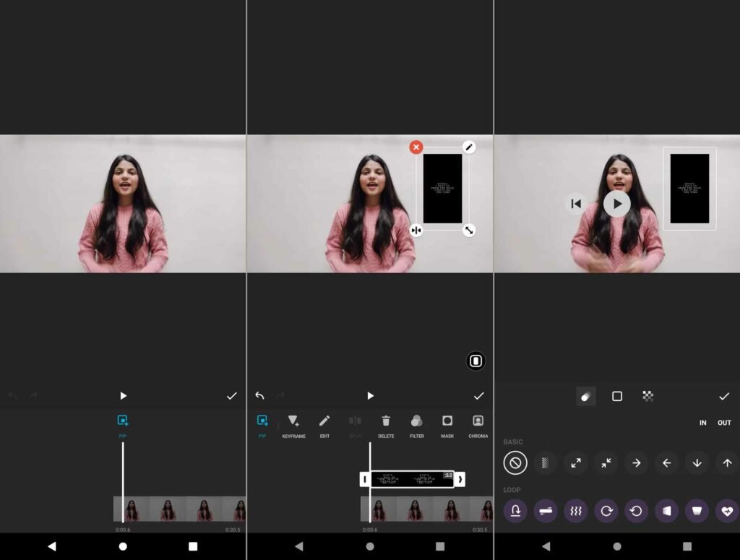740x560 pixels.
Task: Confirm with the checkmark in the left screen
Action: [x=232, y=396]
